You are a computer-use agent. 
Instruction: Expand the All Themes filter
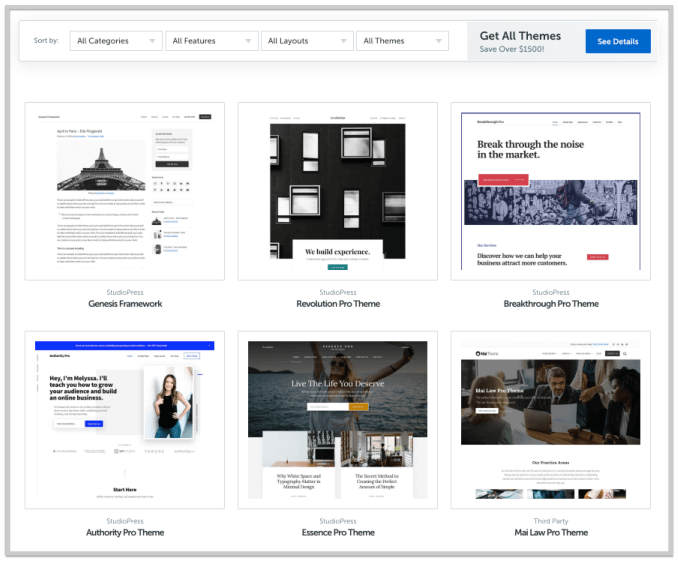(x=402, y=41)
